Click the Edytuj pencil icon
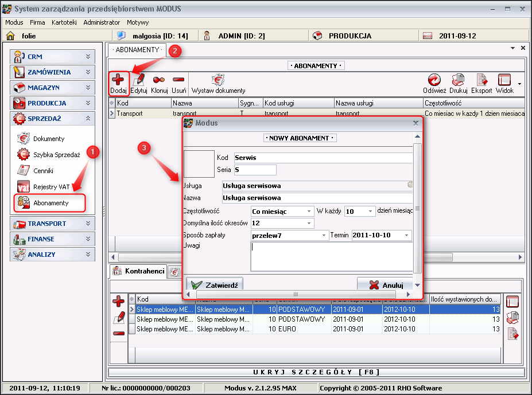 (139, 81)
